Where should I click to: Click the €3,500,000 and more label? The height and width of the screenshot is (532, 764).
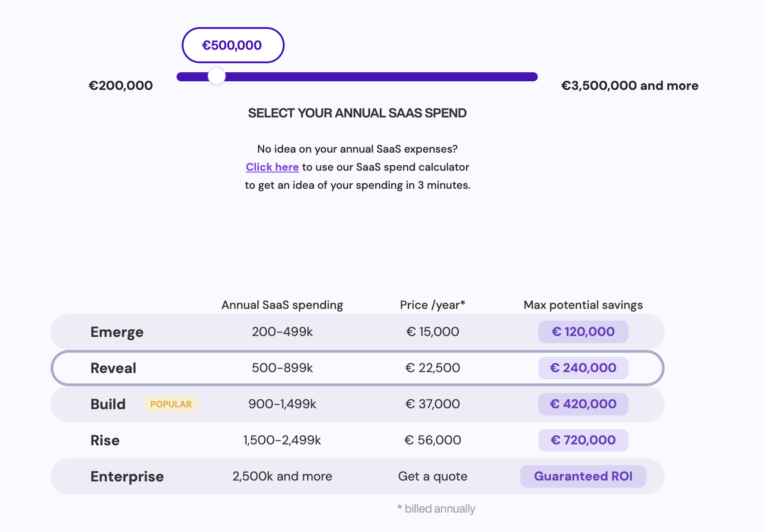[629, 85]
